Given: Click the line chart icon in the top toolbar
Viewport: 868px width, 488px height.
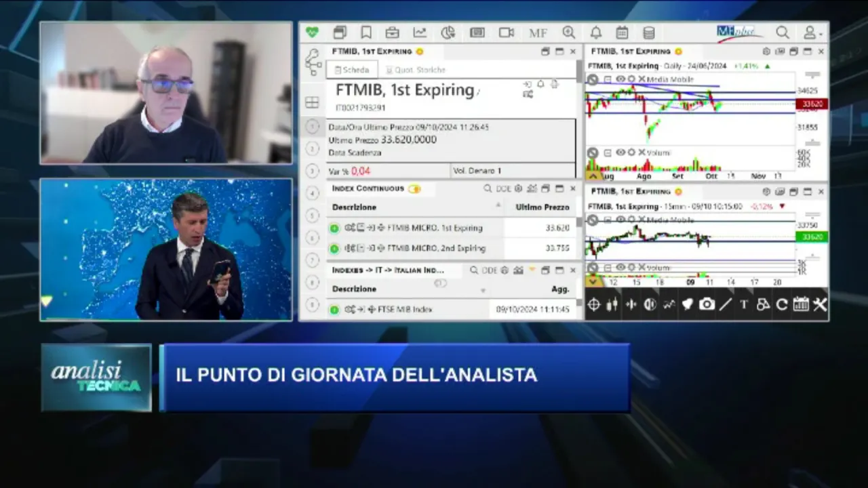Looking at the screenshot, I should [420, 33].
